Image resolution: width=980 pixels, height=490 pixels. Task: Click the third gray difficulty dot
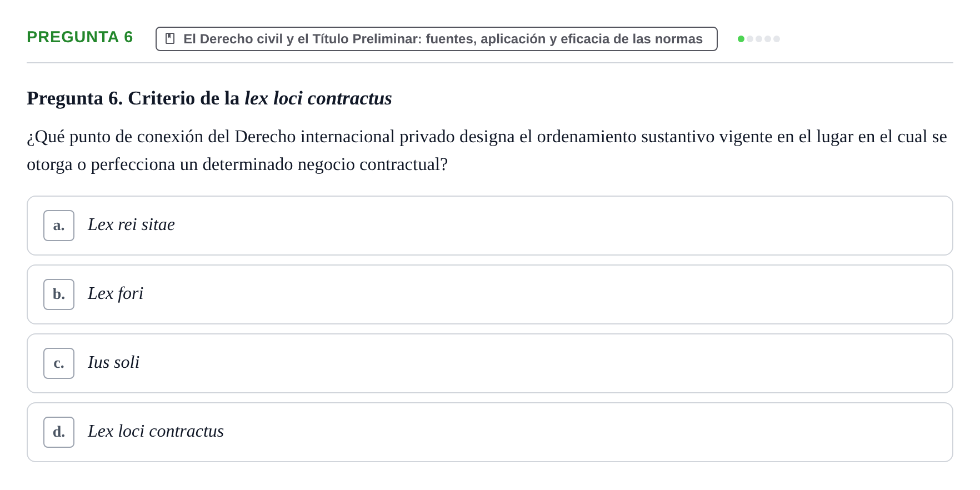tap(759, 39)
